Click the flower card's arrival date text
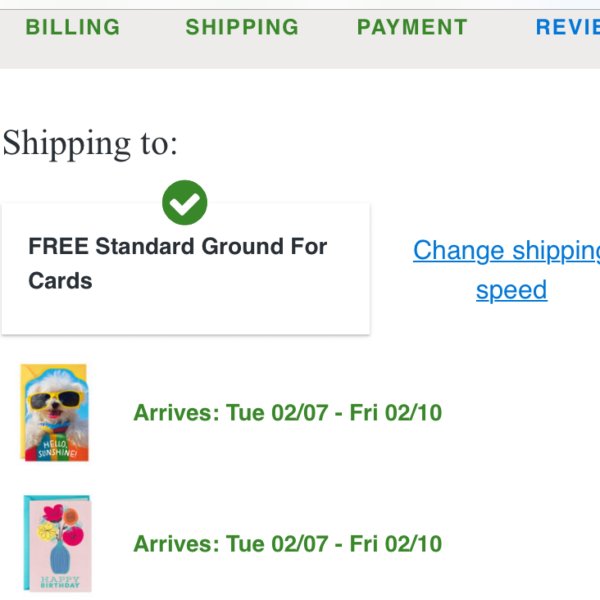 287,544
